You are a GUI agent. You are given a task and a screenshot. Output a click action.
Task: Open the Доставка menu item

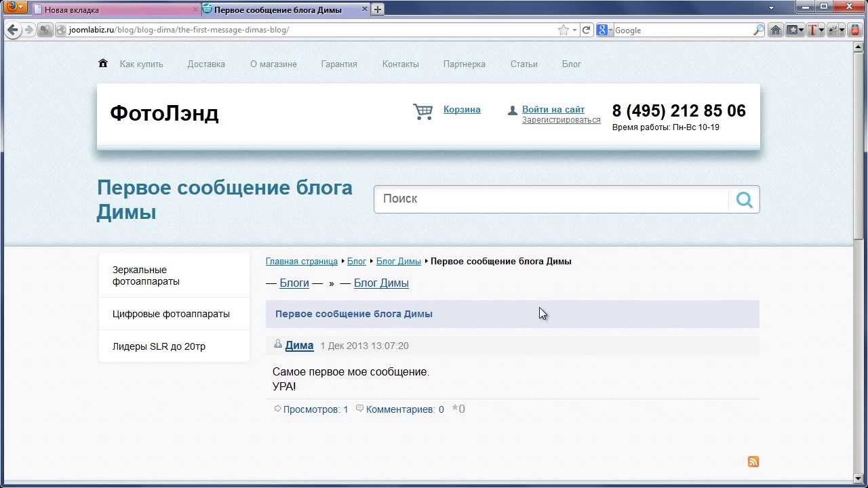206,64
